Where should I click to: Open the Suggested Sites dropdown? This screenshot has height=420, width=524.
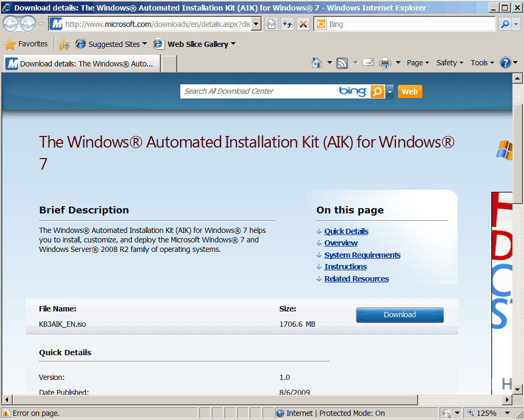[111, 44]
